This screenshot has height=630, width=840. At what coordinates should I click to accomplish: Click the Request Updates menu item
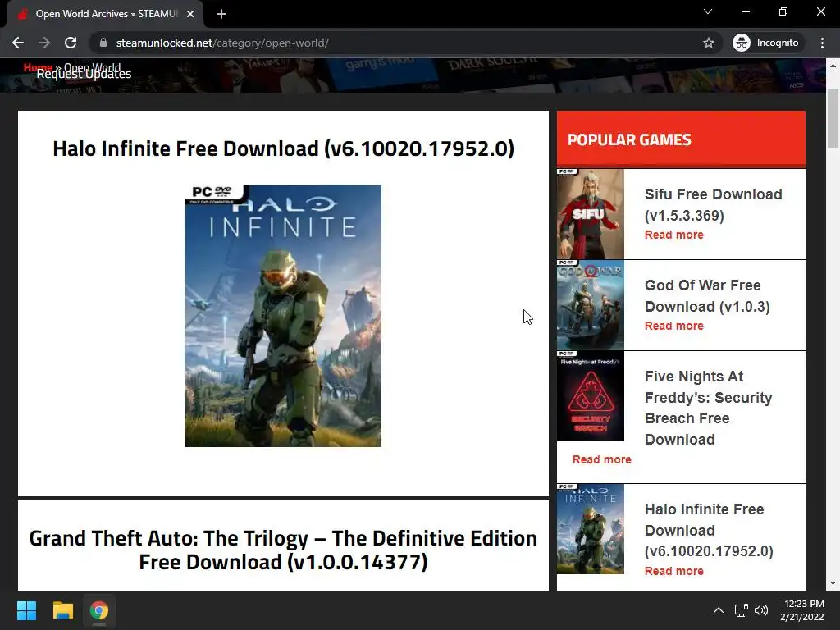pyautogui.click(x=84, y=74)
